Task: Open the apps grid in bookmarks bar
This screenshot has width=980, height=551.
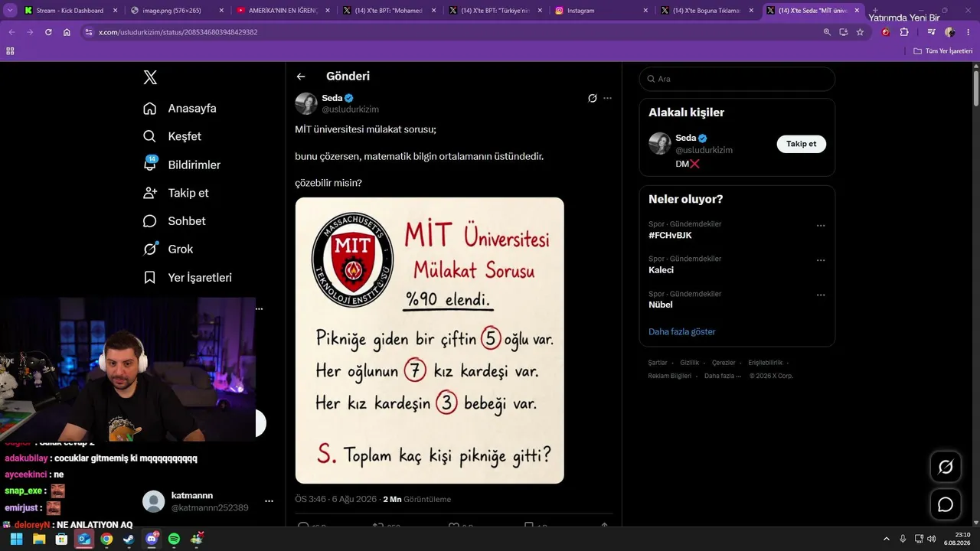Action: tap(10, 51)
